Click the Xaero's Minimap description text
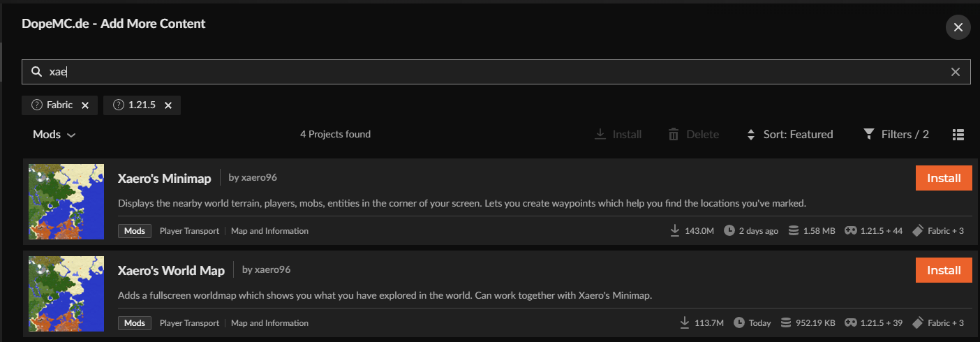Image resolution: width=980 pixels, height=342 pixels. pos(462,203)
